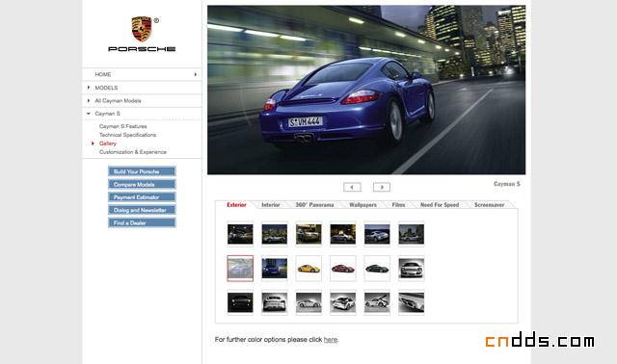This screenshot has height=364, width=617.
Task: Select the Need For Speed tab
Action: 440,205
